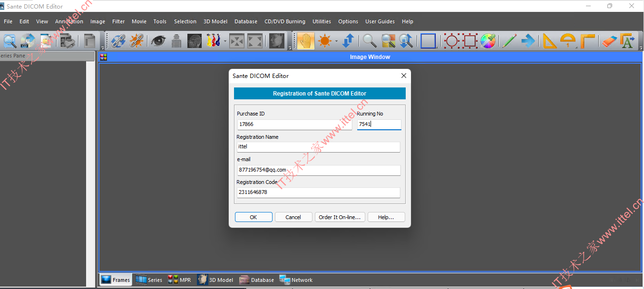The width and height of the screenshot is (644, 289).
Task: Switch to the Frames tab
Action: [116, 280]
